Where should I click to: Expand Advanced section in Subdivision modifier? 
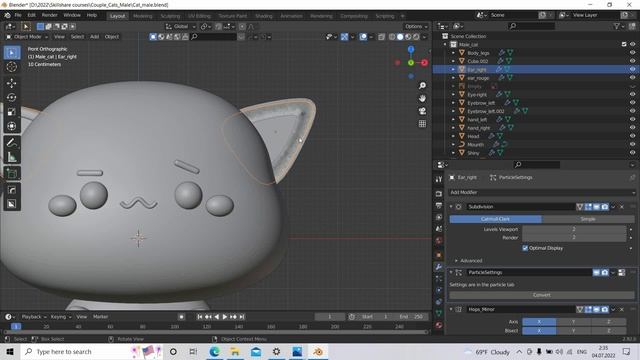click(x=469, y=260)
